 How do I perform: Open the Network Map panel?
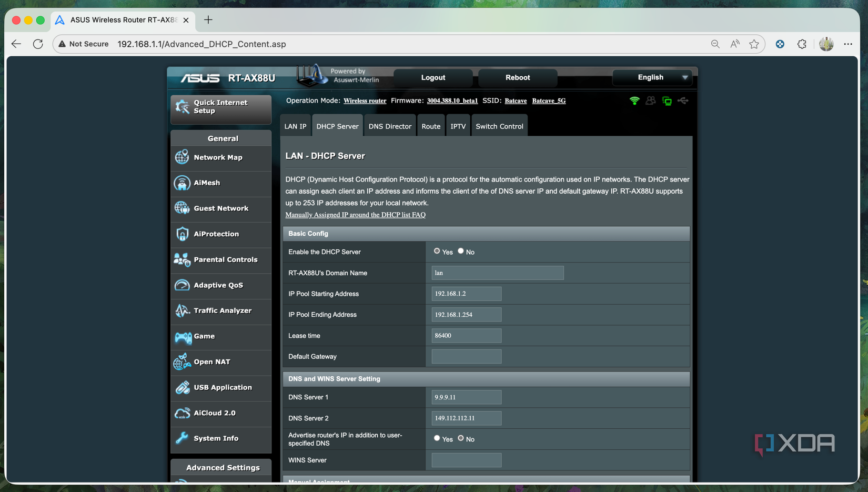(217, 157)
